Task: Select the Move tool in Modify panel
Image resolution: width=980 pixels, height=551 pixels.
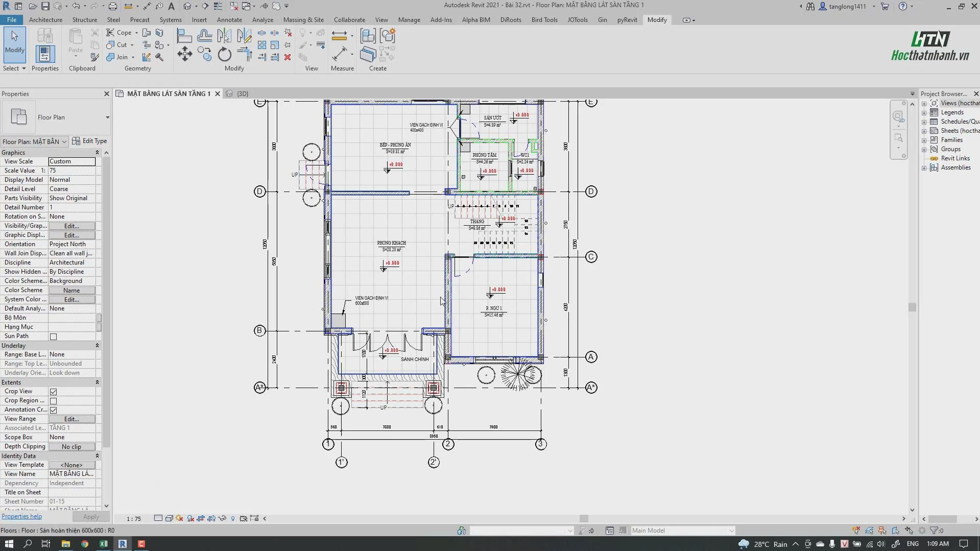Action: [184, 54]
